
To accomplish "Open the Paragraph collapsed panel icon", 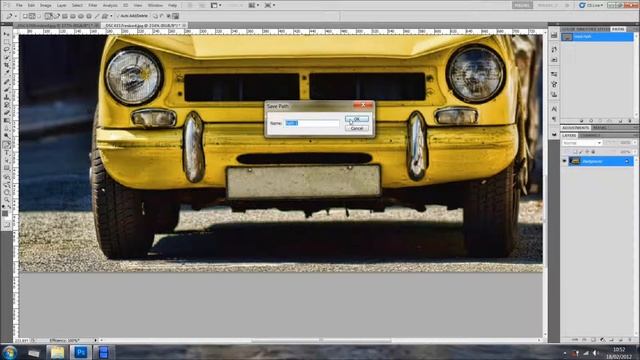I will click(554, 119).
